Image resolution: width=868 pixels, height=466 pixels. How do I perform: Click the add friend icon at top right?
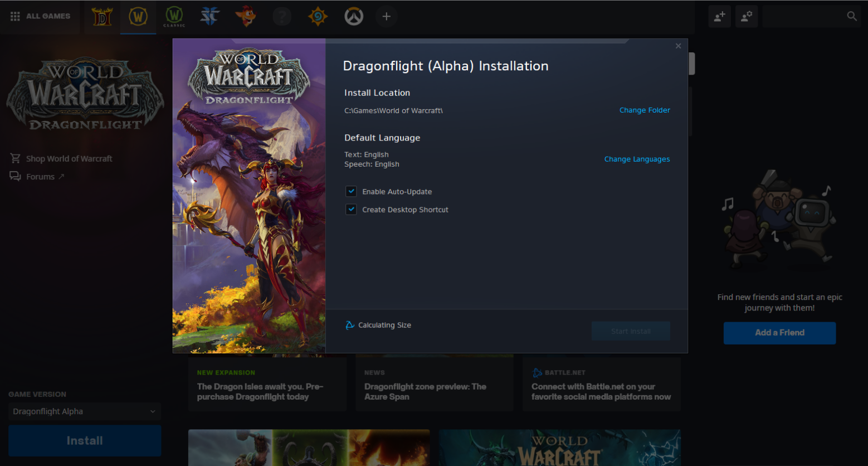[x=719, y=16]
